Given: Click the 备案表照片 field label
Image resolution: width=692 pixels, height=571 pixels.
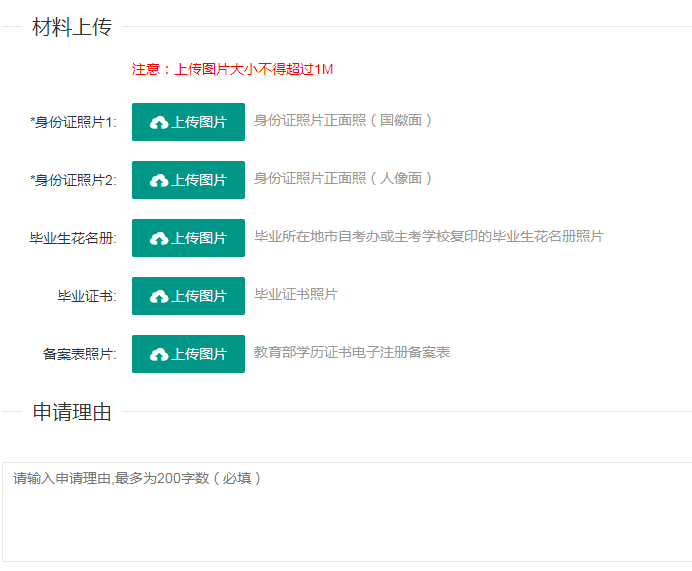Looking at the screenshot, I should 80,354.
